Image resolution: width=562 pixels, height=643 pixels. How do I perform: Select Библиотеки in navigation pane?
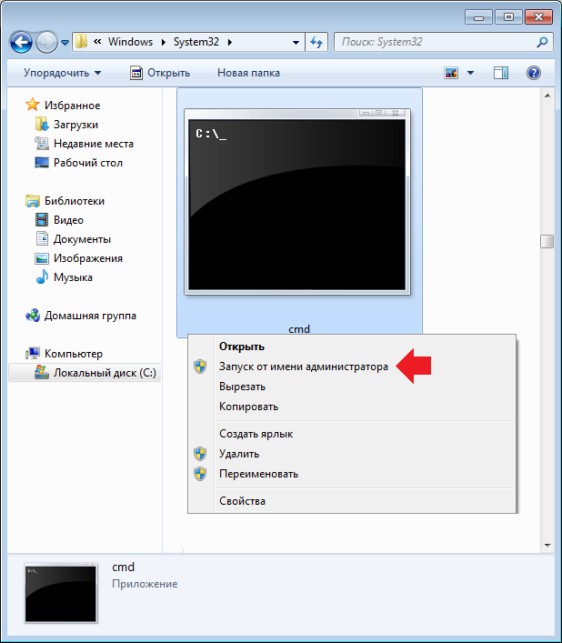74,201
